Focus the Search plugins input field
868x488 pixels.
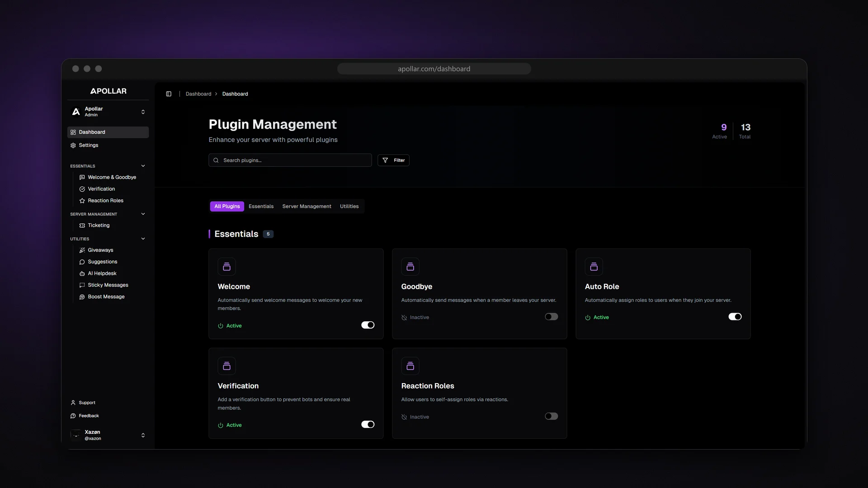(290, 160)
